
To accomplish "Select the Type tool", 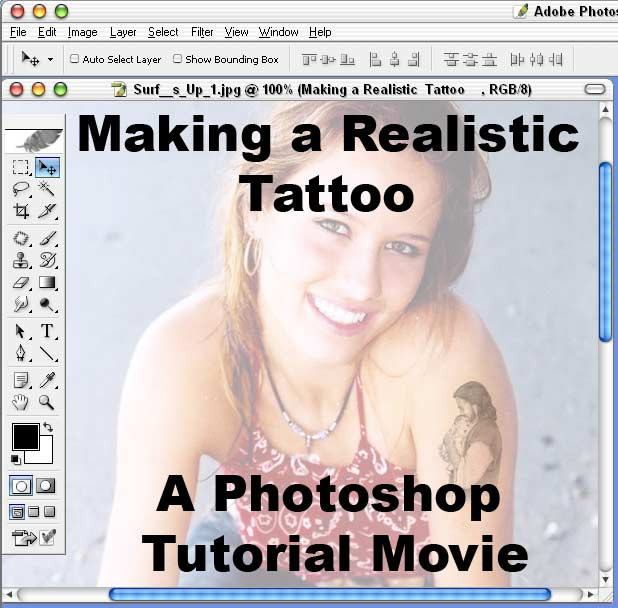I will (47, 331).
